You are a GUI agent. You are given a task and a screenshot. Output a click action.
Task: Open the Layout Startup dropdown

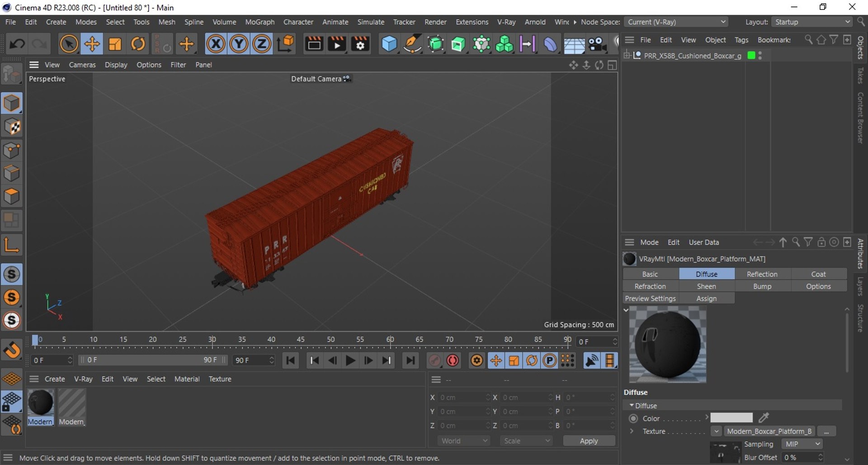812,22
